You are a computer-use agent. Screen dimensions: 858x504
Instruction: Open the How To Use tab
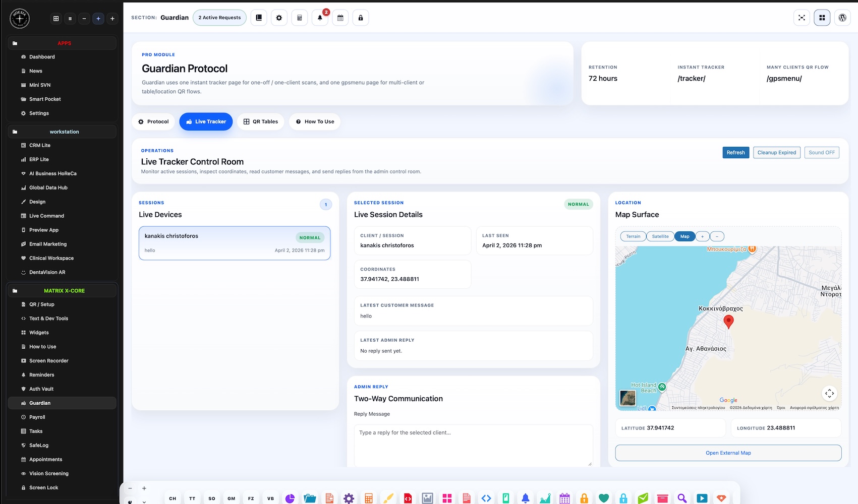(x=315, y=121)
